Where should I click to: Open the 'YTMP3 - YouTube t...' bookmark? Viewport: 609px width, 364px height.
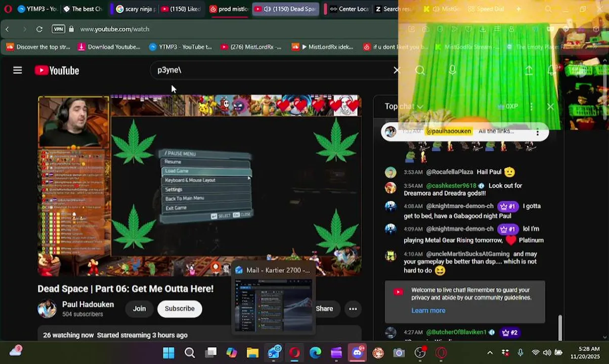pos(180,47)
